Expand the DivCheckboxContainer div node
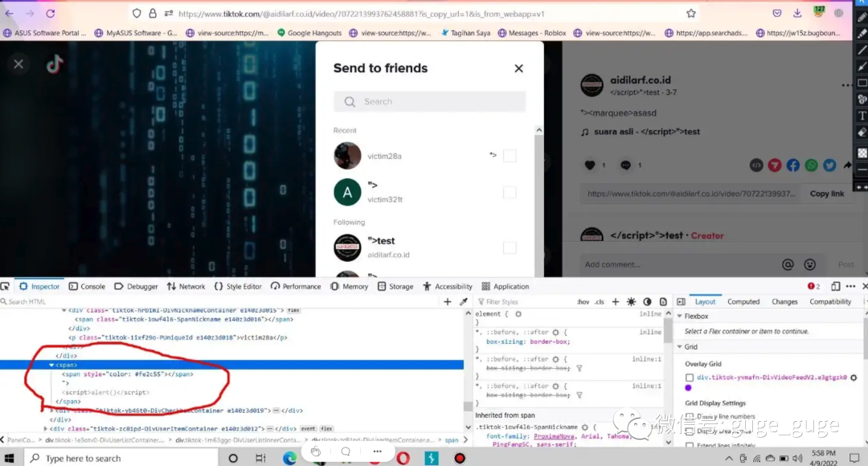Viewport: 868px width, 466px height. tap(51, 411)
